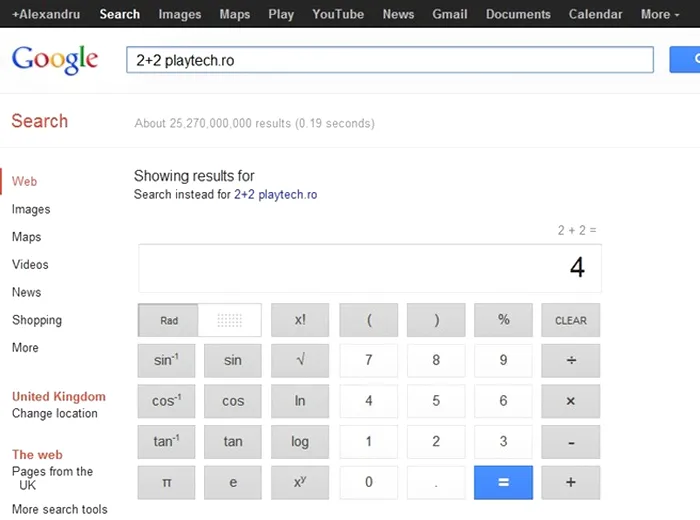Open Play in the top bar
The width and height of the screenshot is (700, 520).
click(281, 14)
